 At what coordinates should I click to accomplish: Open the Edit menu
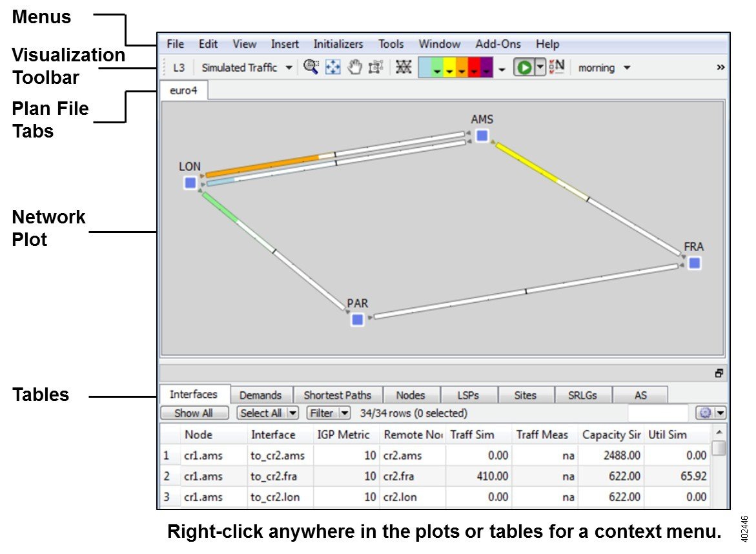(208, 44)
